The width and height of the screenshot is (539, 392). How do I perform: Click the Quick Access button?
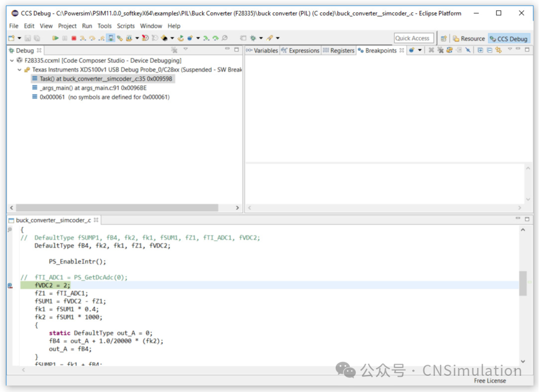414,38
